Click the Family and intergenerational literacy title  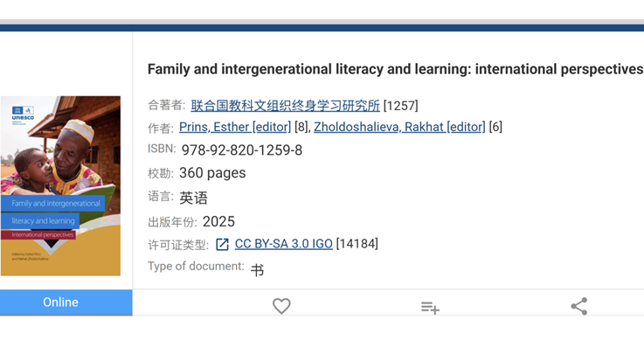[x=395, y=69]
